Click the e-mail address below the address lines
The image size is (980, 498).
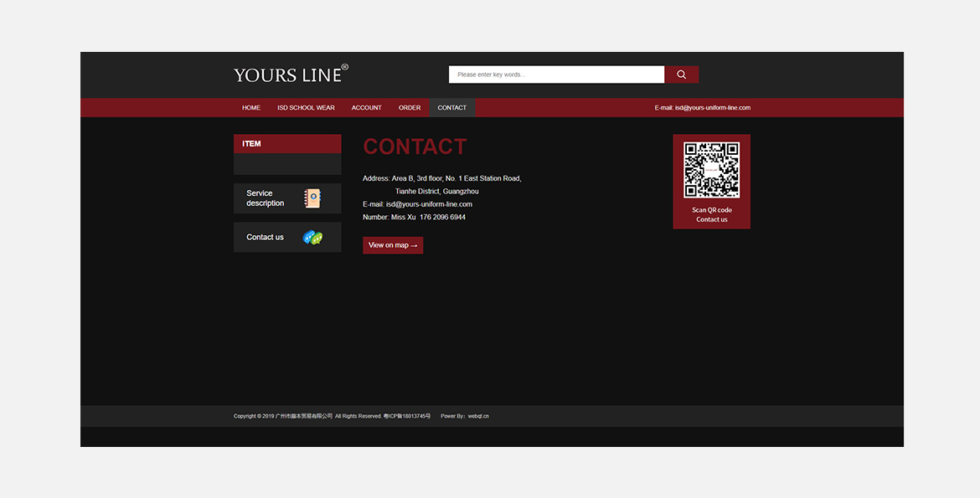click(429, 204)
